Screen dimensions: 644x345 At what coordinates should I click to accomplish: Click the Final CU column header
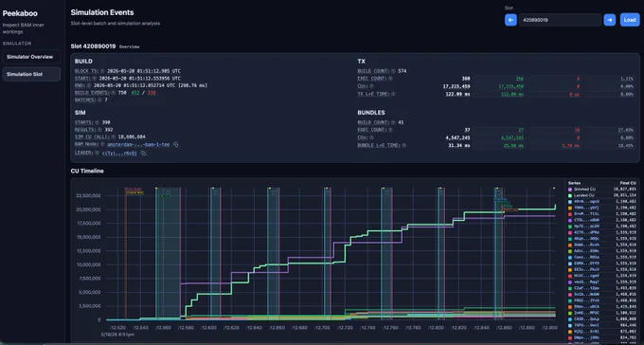point(628,183)
